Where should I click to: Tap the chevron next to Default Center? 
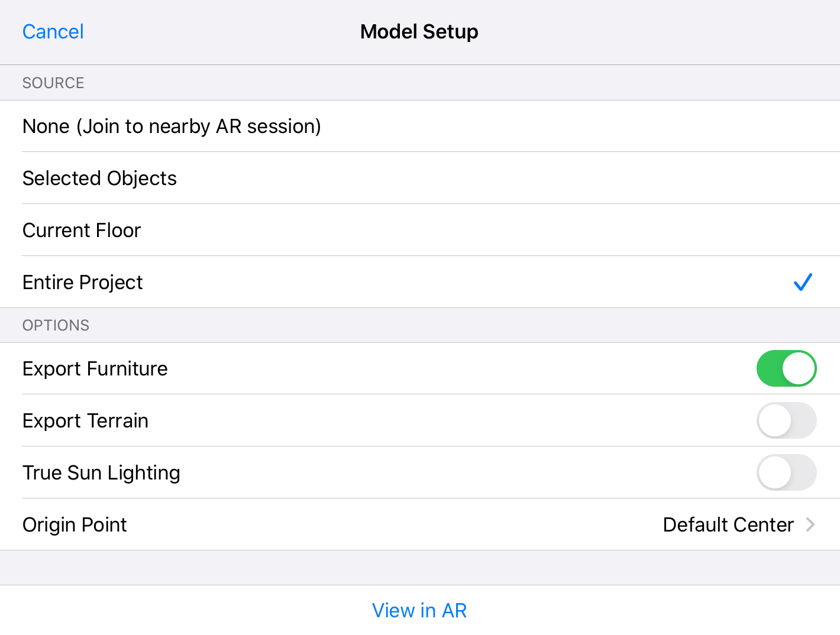812,524
